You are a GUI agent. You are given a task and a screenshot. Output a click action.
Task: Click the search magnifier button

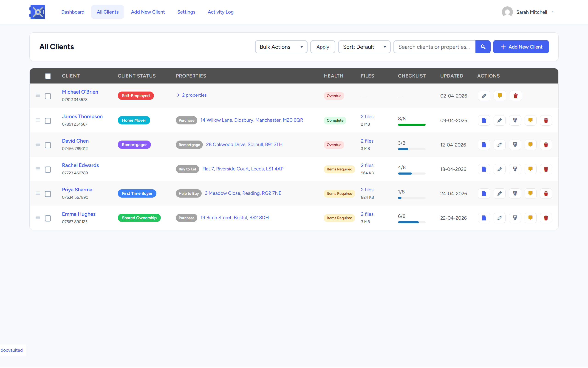point(483,47)
